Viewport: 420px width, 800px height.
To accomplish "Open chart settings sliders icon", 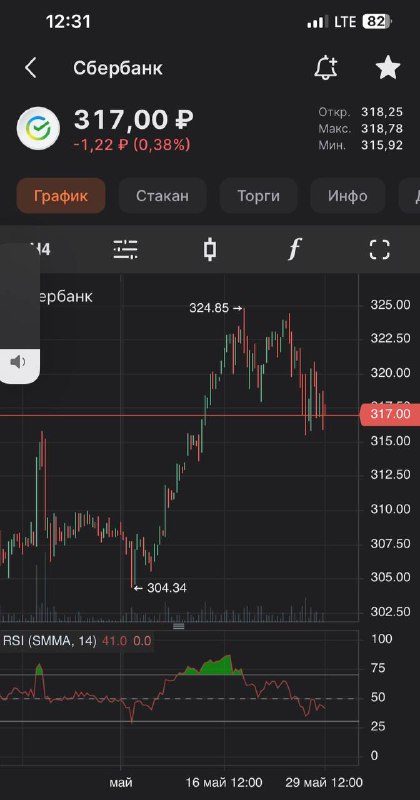I will point(125,250).
